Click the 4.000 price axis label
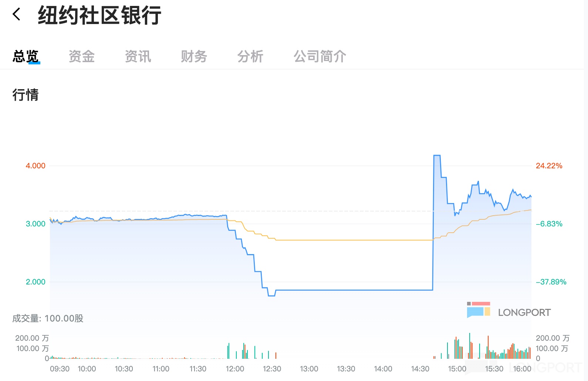This screenshot has height=381, width=588. pyautogui.click(x=36, y=166)
